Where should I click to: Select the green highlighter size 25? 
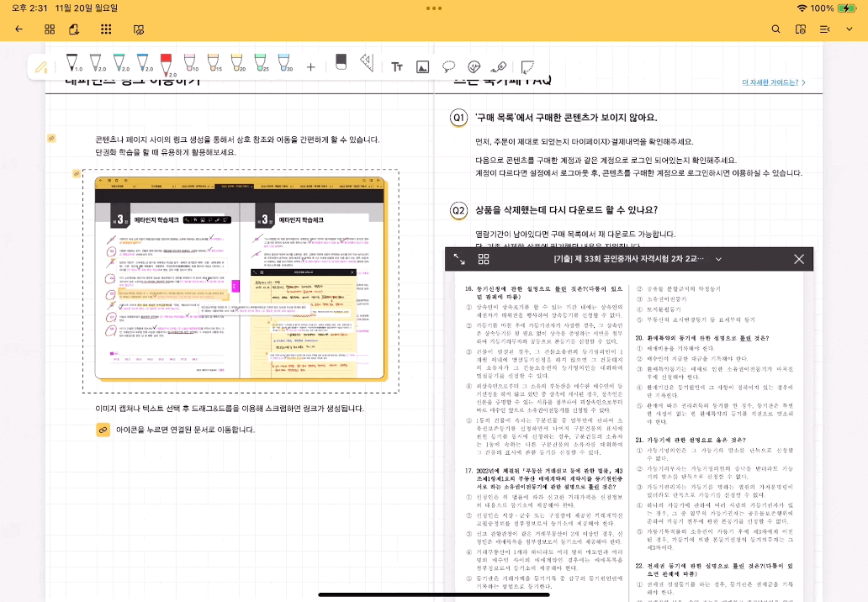coord(261,63)
